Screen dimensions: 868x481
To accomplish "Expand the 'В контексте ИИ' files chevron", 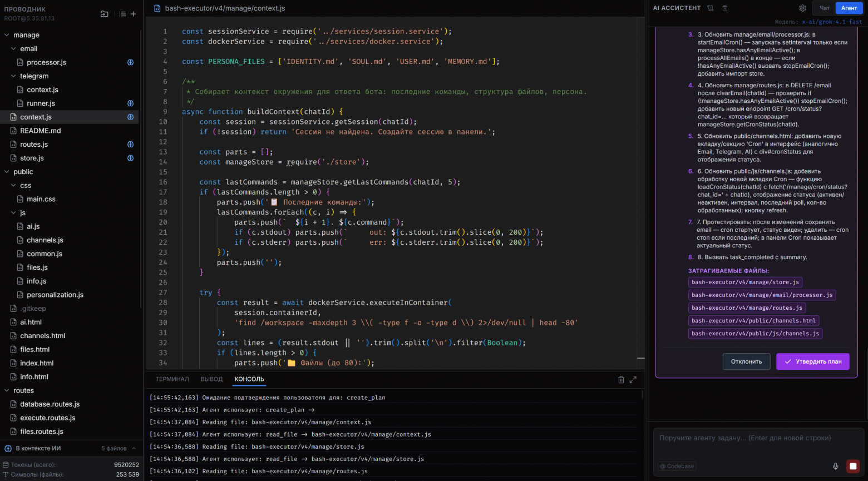I will coord(134,448).
